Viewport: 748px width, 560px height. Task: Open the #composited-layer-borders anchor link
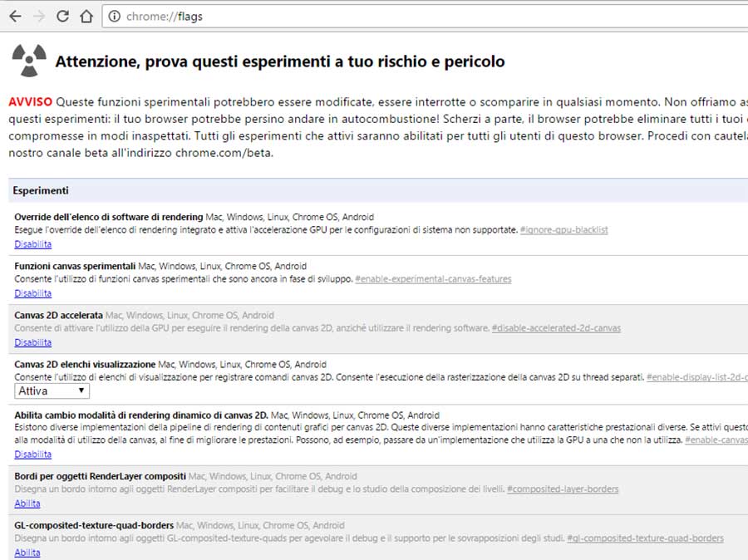(563, 489)
